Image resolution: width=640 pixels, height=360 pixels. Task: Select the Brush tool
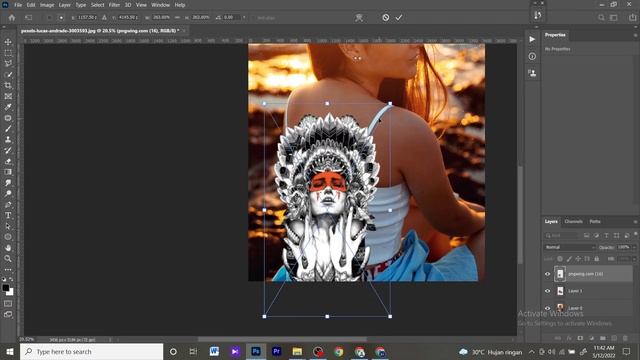point(8,129)
